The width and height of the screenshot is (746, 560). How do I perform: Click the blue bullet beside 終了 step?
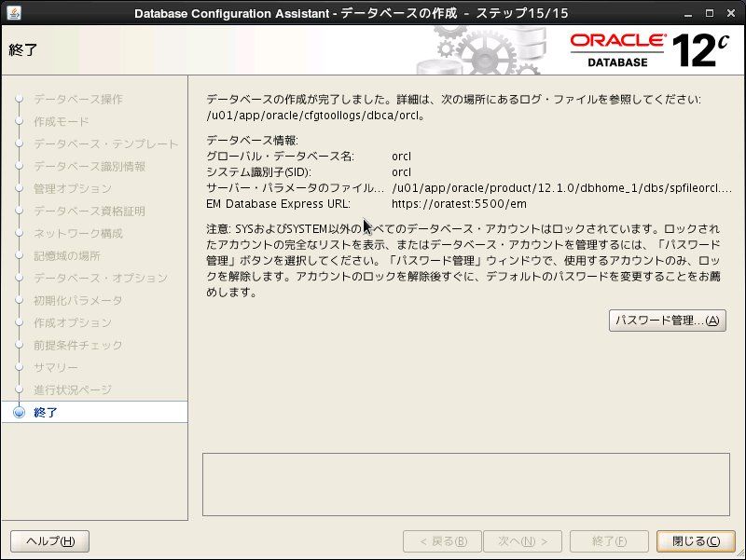pos(19,412)
